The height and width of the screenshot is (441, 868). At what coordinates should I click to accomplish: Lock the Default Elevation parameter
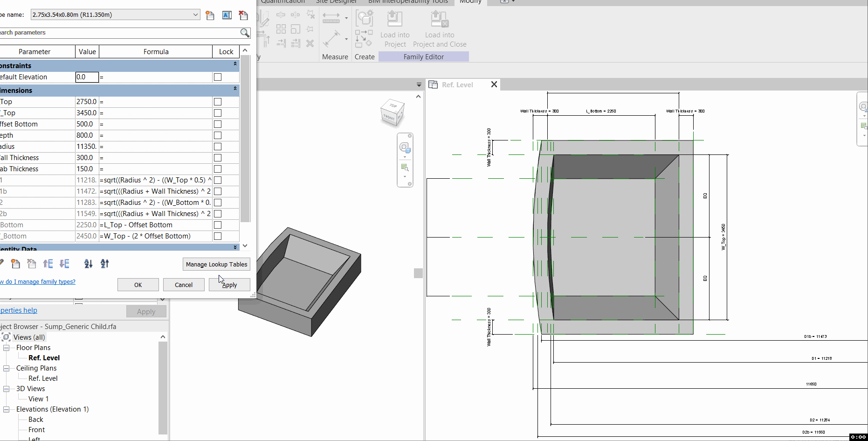[218, 77]
